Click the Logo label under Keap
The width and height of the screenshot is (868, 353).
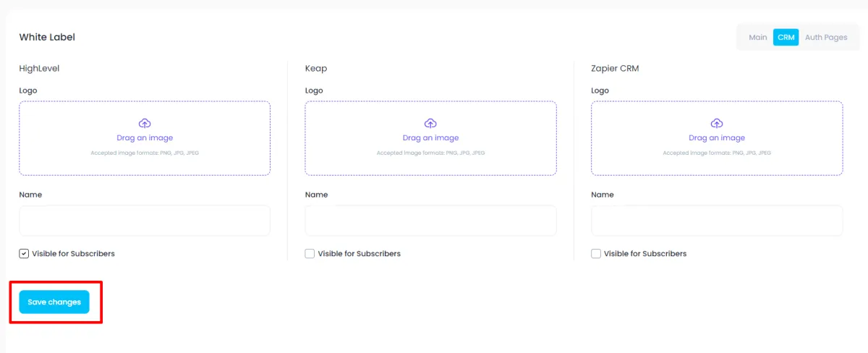coord(314,90)
